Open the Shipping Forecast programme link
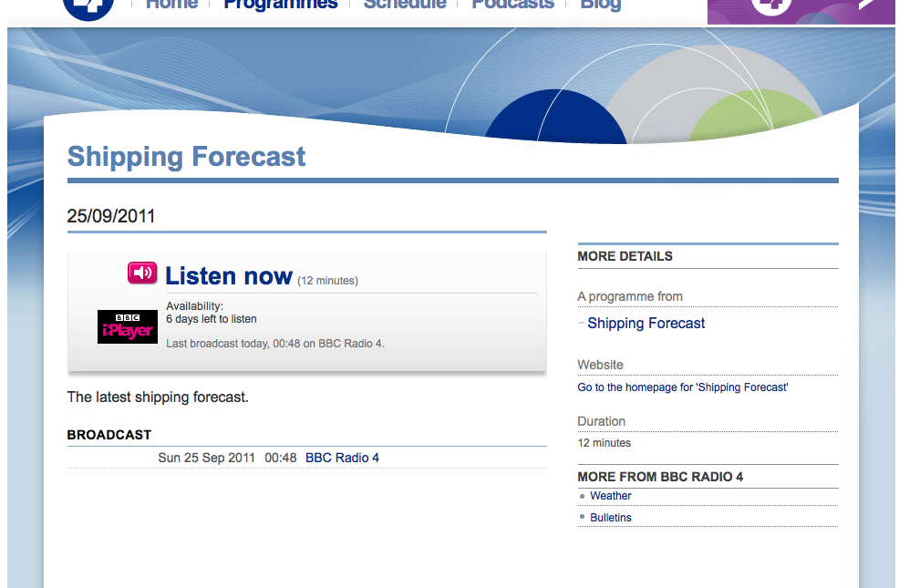 [646, 324]
